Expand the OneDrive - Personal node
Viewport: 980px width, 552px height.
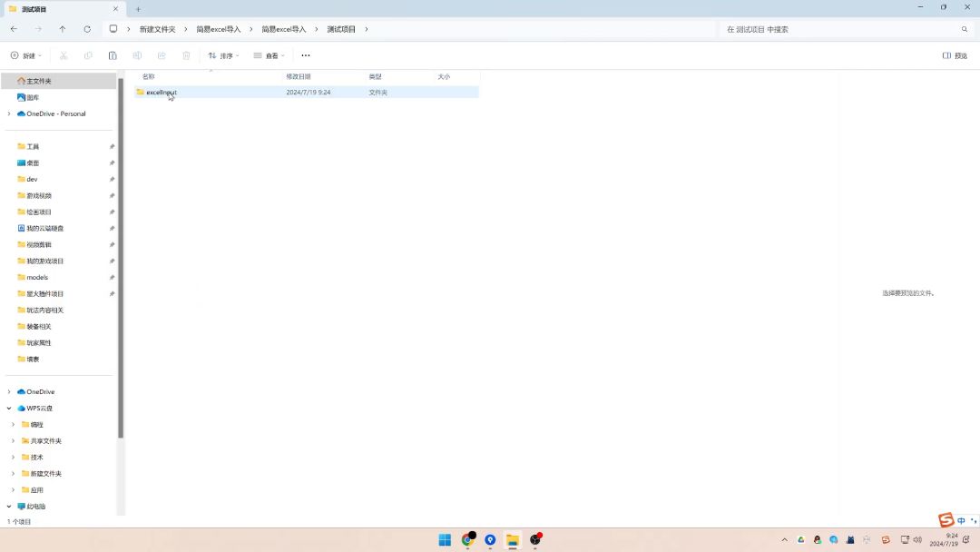click(9, 113)
